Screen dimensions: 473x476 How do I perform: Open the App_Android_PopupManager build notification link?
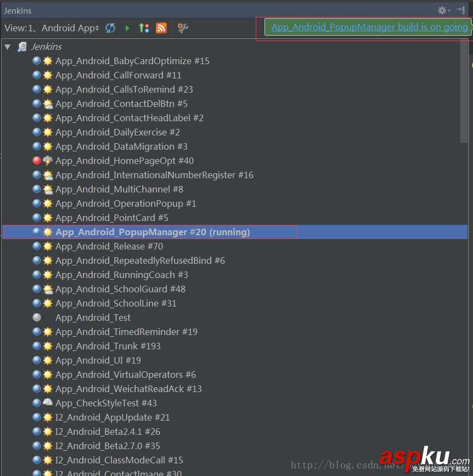coord(368,26)
